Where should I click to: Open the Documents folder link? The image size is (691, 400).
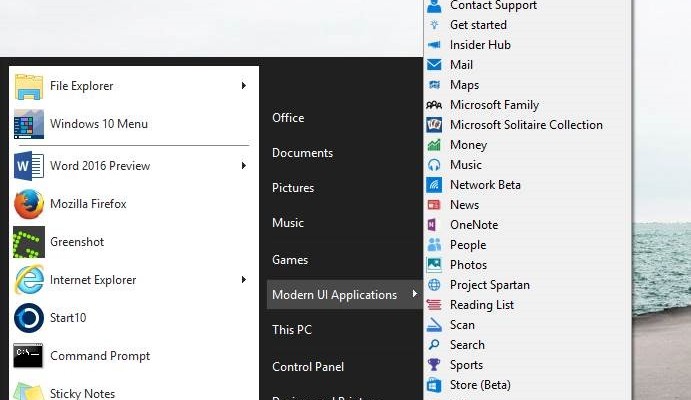[302, 153]
